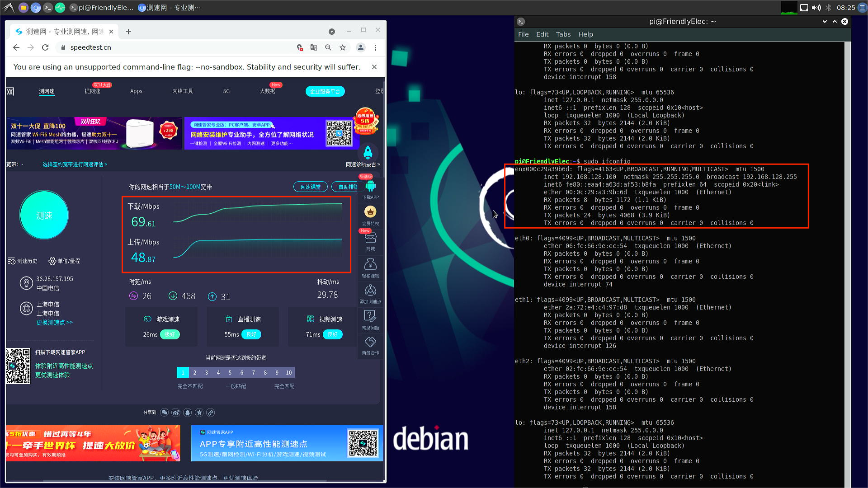Copy share link via chain icon
This screenshot has width=868, height=488.
pyautogui.click(x=211, y=413)
